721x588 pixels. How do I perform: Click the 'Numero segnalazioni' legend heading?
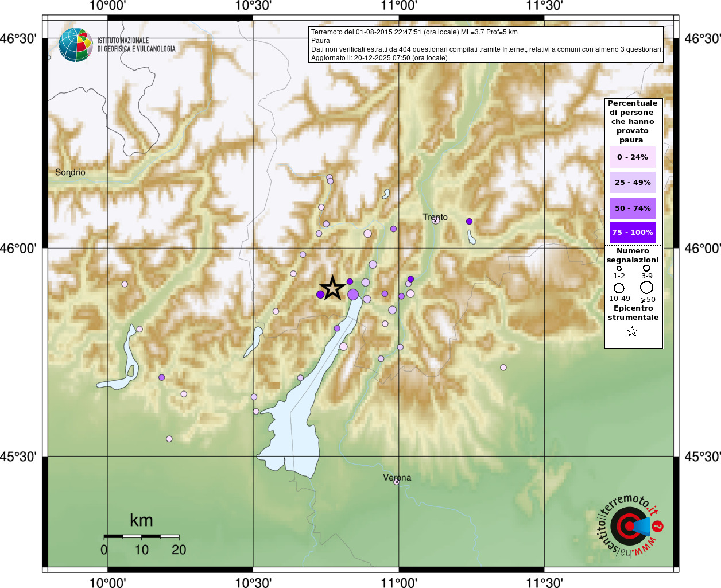coord(633,256)
